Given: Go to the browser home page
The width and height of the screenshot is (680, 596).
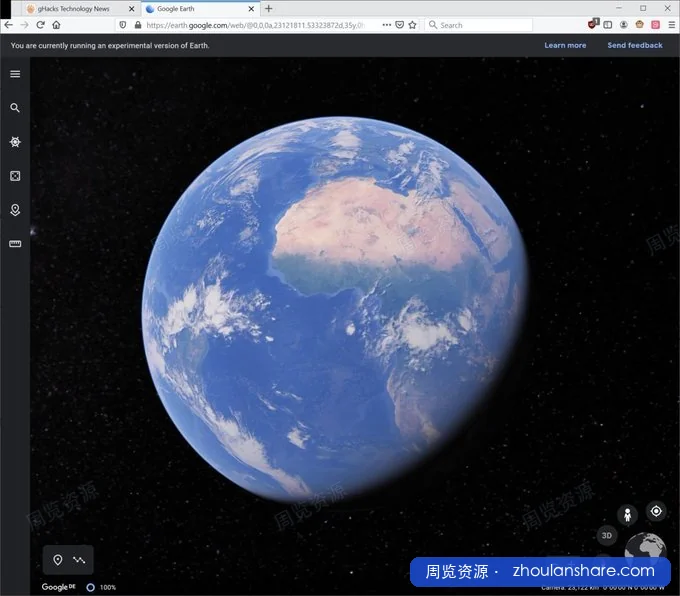Looking at the screenshot, I should [56, 25].
